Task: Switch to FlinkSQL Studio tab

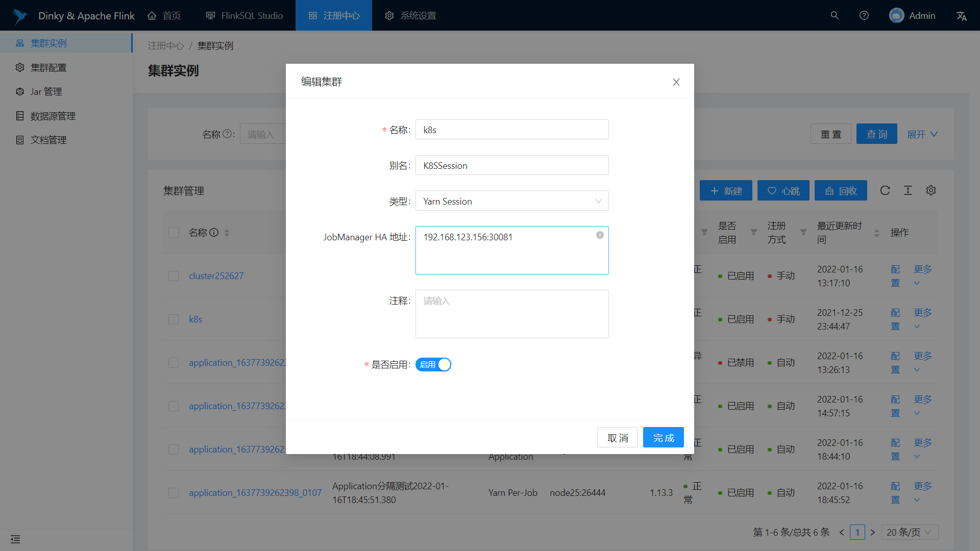Action: click(244, 15)
